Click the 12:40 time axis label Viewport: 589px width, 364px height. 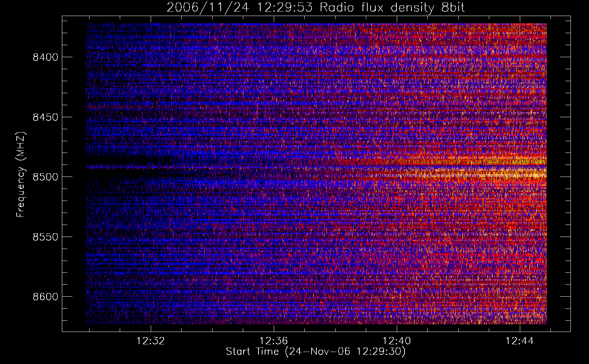pyautogui.click(x=397, y=341)
